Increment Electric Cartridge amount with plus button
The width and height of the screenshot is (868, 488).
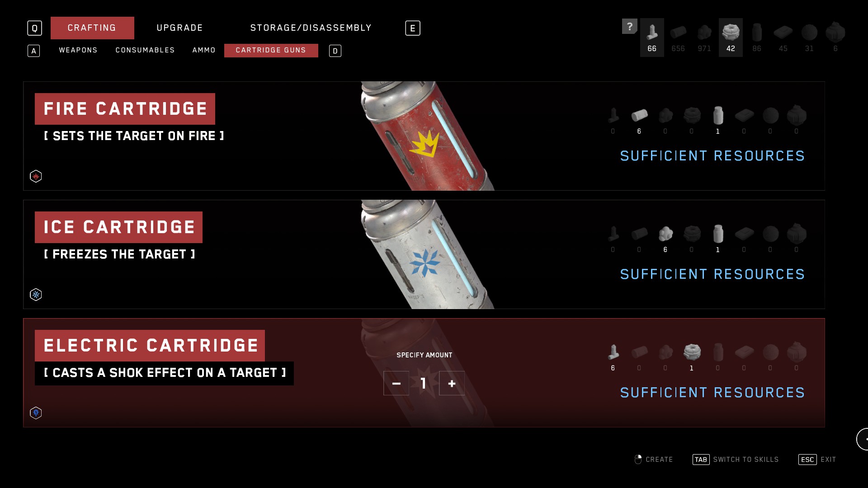pyautogui.click(x=451, y=383)
